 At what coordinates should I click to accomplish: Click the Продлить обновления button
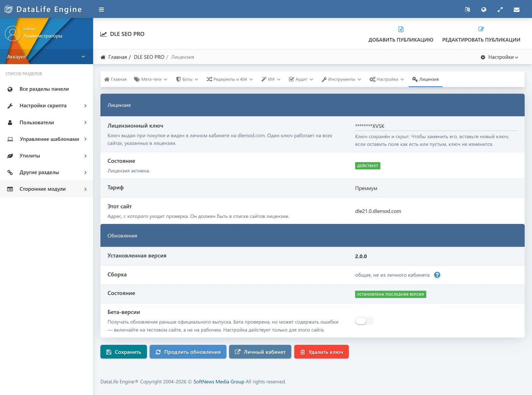pyautogui.click(x=188, y=352)
